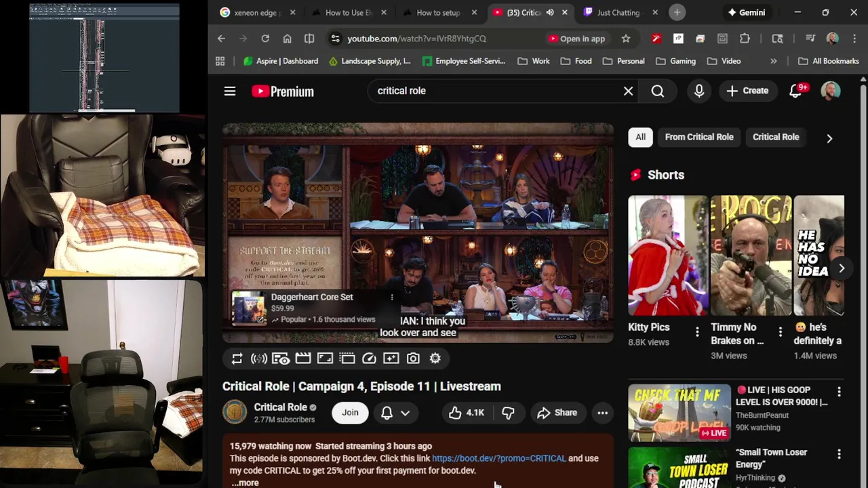Click the resize player icon
Image resolution: width=868 pixels, height=488 pixels.
[x=325, y=359]
